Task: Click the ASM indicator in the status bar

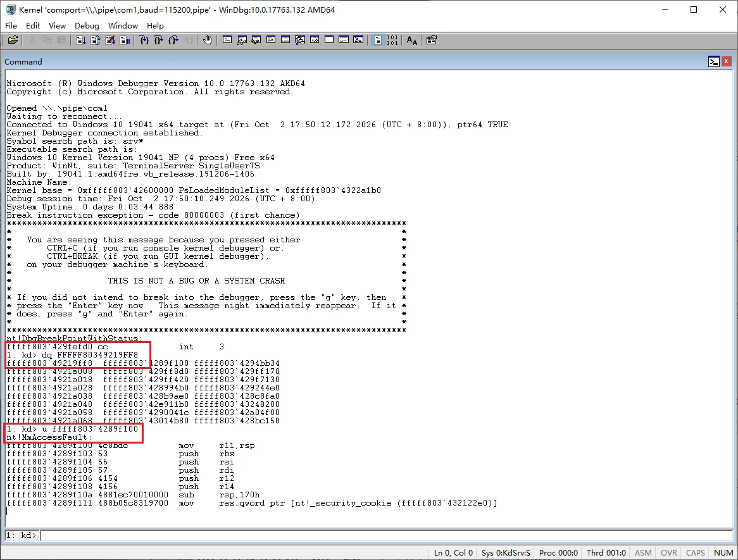Action: point(643,552)
